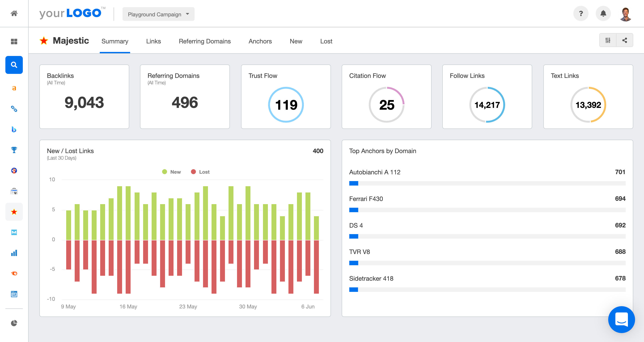Switch to the New tab
644x342 pixels.
point(296,41)
